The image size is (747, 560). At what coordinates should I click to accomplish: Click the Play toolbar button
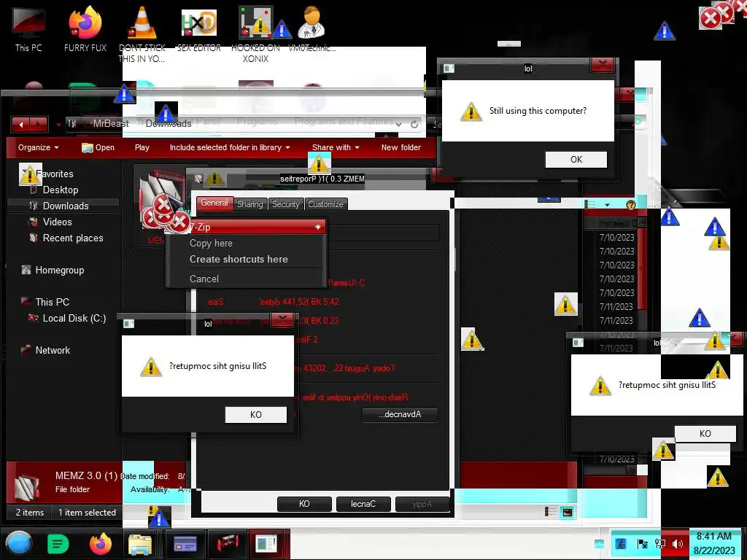pos(142,147)
